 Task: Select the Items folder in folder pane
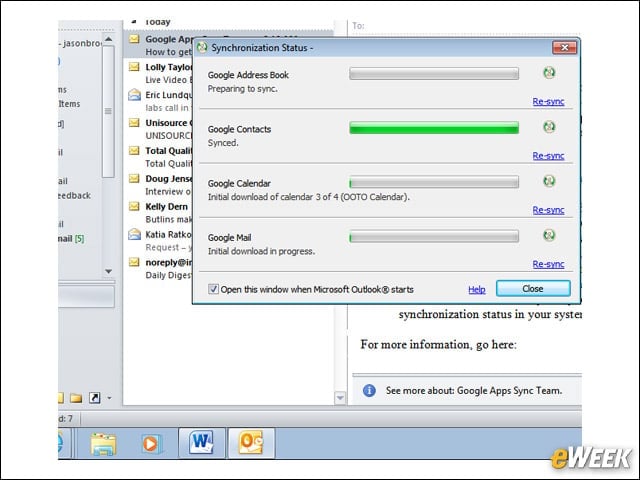[x=69, y=104]
